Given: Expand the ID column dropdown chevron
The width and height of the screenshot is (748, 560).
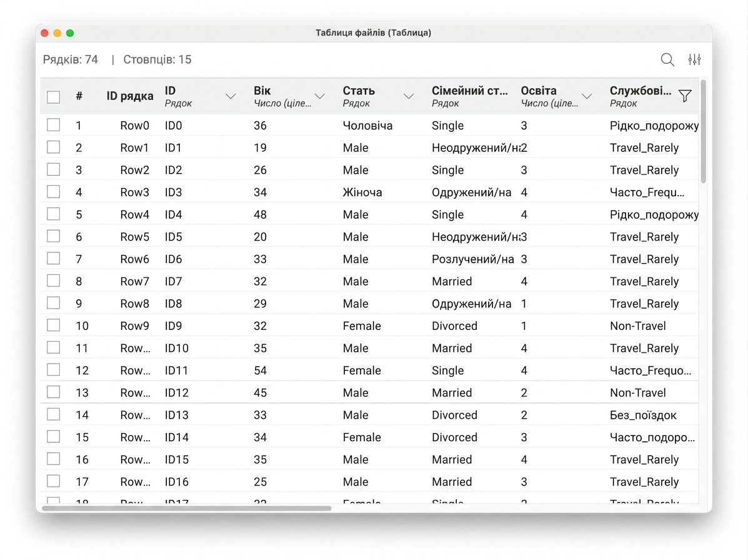Looking at the screenshot, I should point(231,96).
